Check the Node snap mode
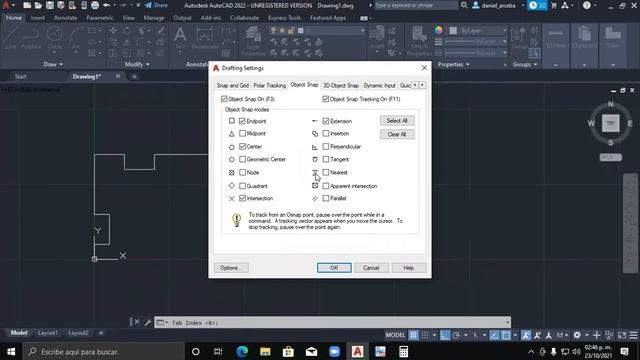Screen dimensions: 640x360 (242, 172)
